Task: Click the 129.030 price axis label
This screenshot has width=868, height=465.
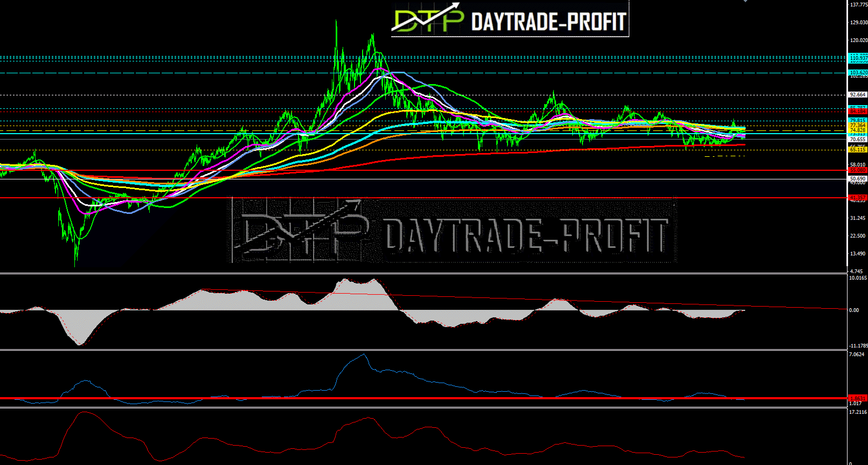Action: [858, 23]
